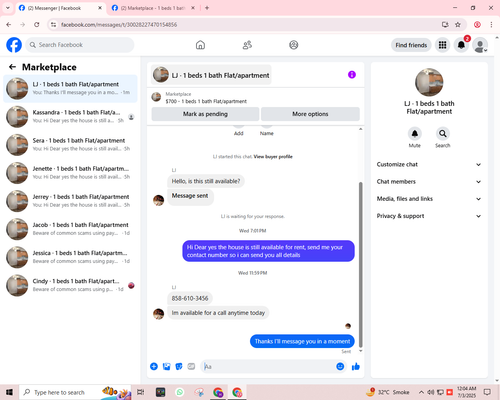Send a thumbs-up like
This screenshot has width=500, height=400.
pyautogui.click(x=356, y=367)
